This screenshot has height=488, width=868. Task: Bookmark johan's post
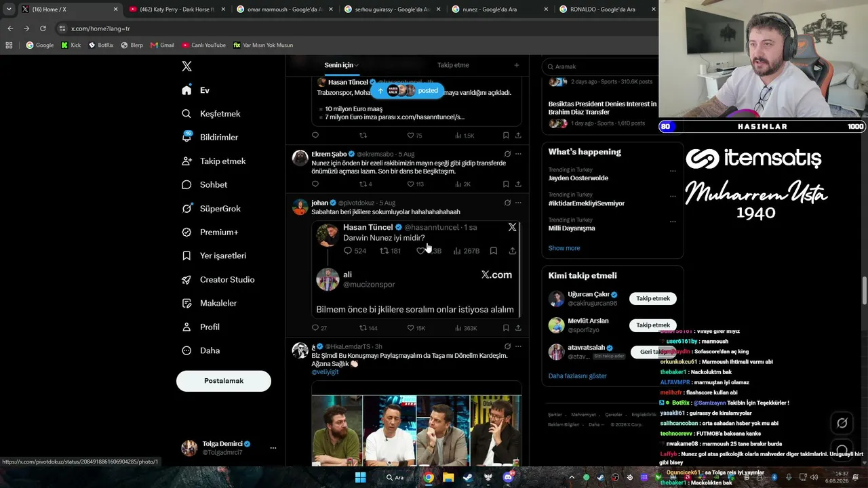click(506, 328)
